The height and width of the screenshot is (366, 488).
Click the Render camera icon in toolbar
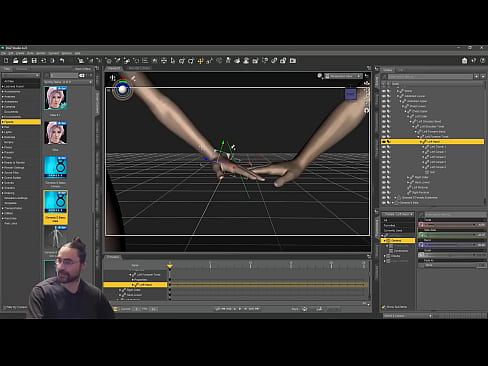pyautogui.click(x=293, y=61)
